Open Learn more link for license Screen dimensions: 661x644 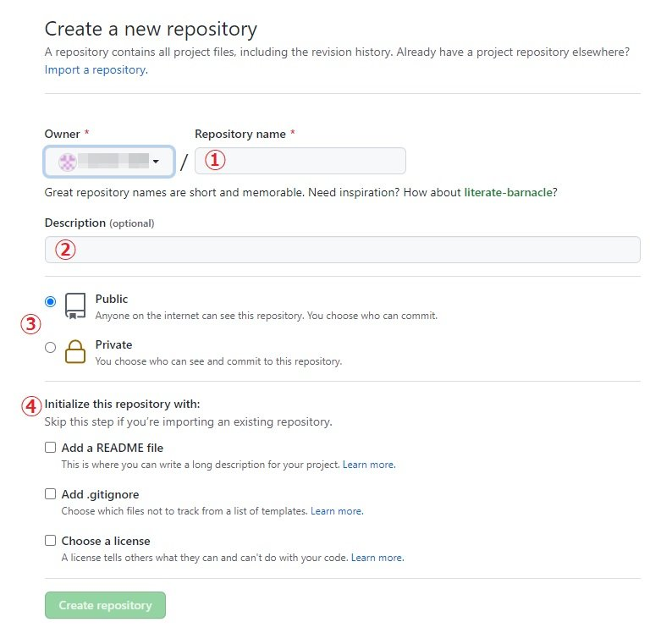point(377,558)
